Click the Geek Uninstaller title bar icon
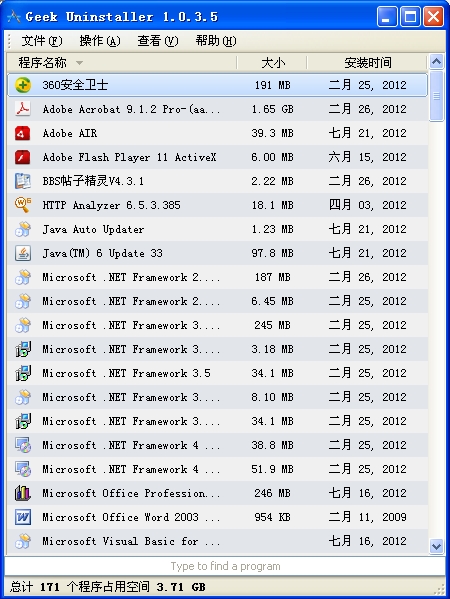 pos(13,17)
